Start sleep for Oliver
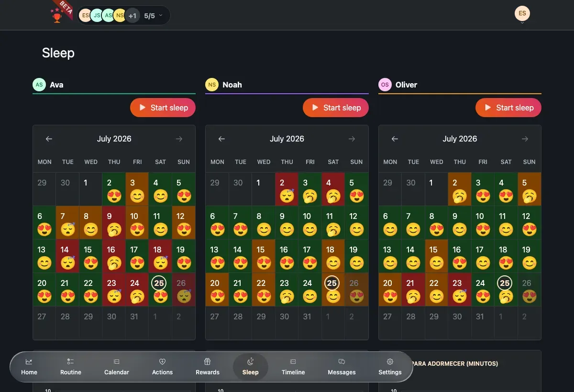The image size is (574, 392). (508, 108)
